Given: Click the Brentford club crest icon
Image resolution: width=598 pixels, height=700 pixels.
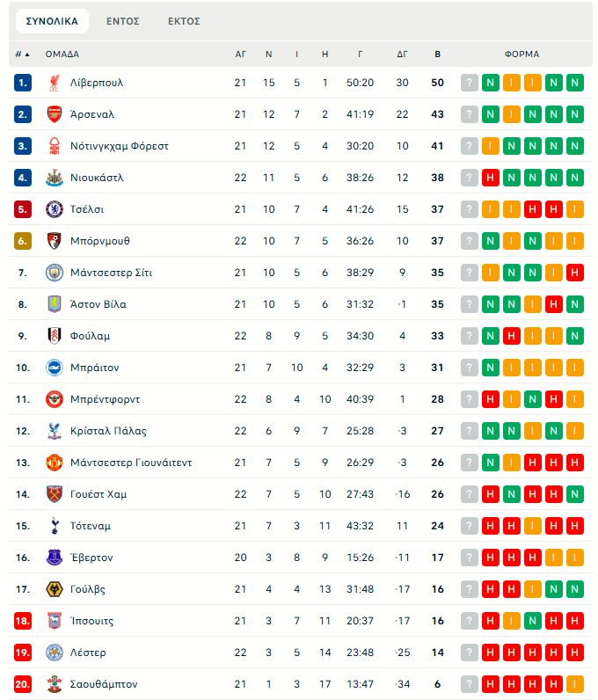Looking at the screenshot, I should pos(55,399).
